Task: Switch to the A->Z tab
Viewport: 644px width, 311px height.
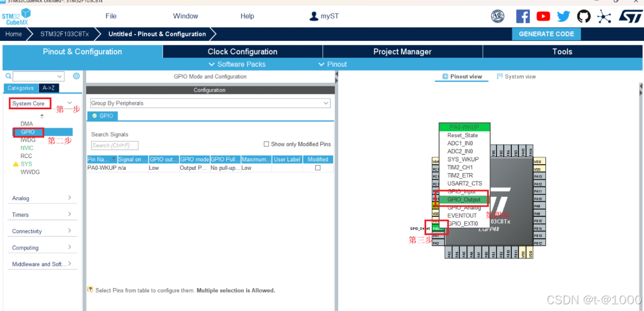Action: coord(49,88)
